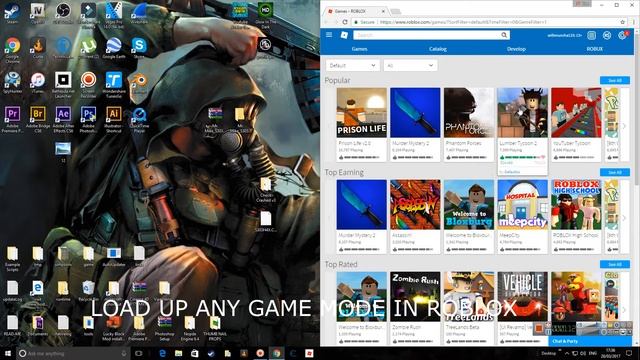Open Task View on the taskbar
Image resolution: width=640 pixels, height=360 pixels.
coord(138,353)
